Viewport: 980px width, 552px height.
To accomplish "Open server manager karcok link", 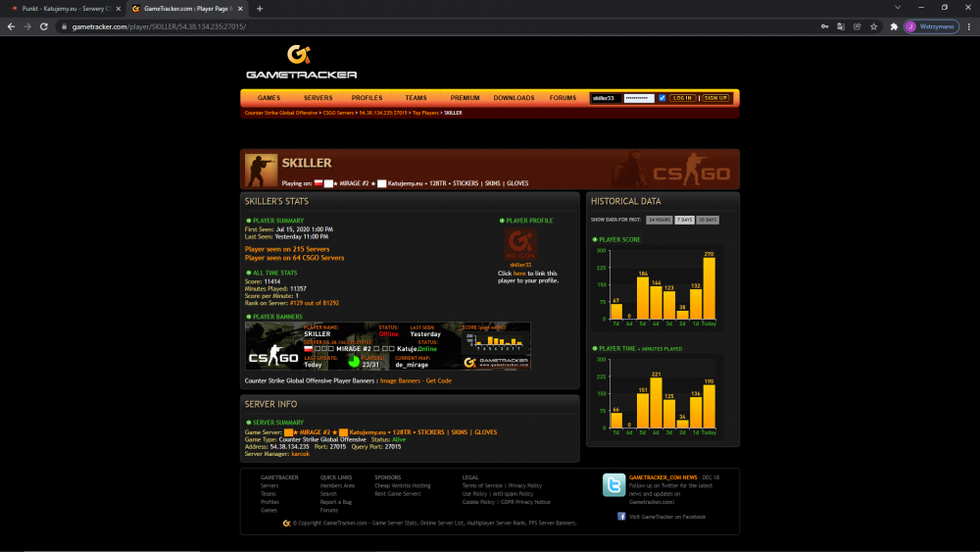I will pyautogui.click(x=300, y=454).
